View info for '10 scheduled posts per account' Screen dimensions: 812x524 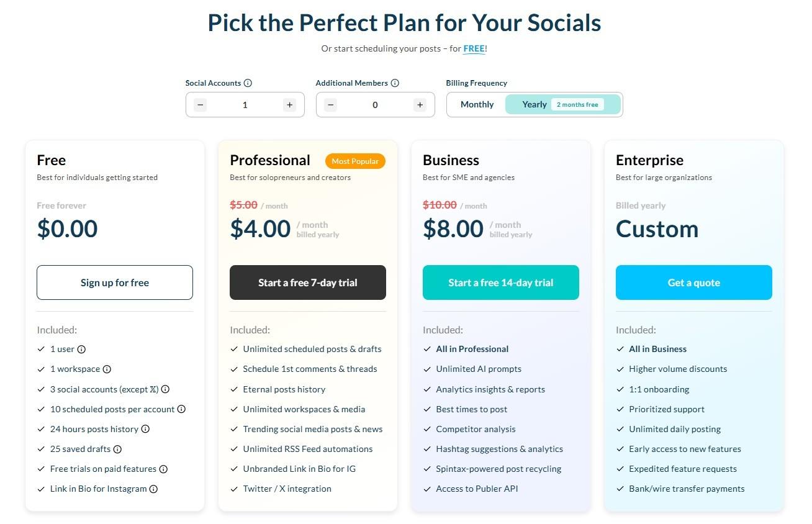click(181, 409)
